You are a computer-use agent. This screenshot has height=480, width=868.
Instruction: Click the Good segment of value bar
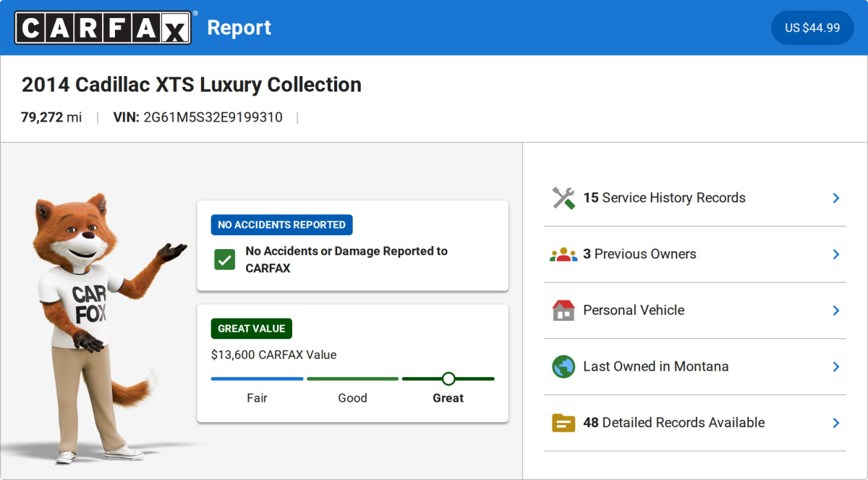[x=353, y=379]
